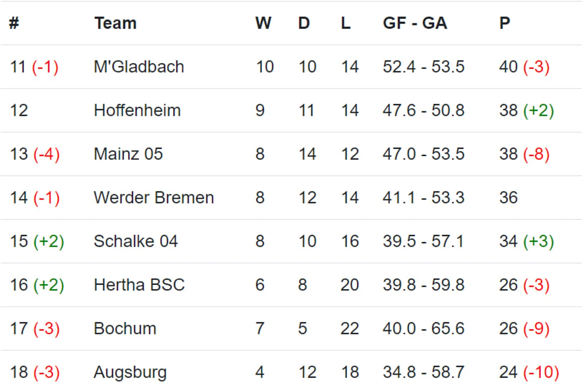This screenshot has width=582, height=392.
Task: Click Bochum's 22 losses cell
Action: (x=350, y=329)
